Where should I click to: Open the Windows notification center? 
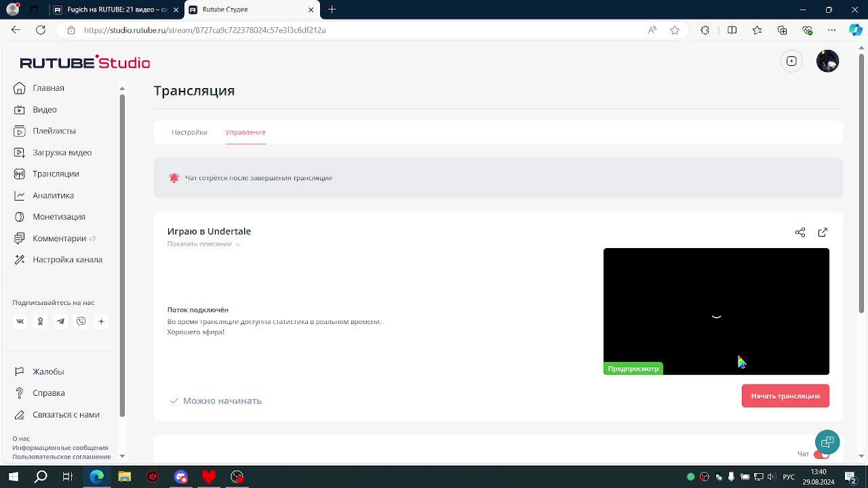coord(850,476)
